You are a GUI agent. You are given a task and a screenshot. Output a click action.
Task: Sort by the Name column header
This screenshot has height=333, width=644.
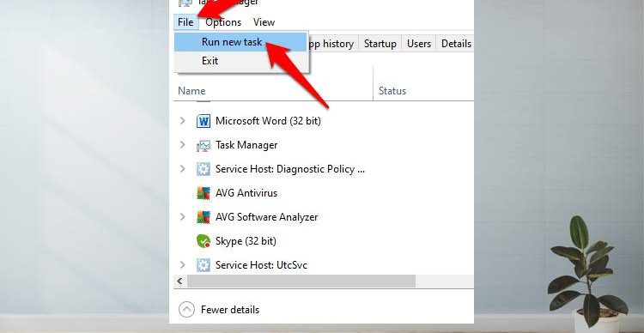point(191,91)
